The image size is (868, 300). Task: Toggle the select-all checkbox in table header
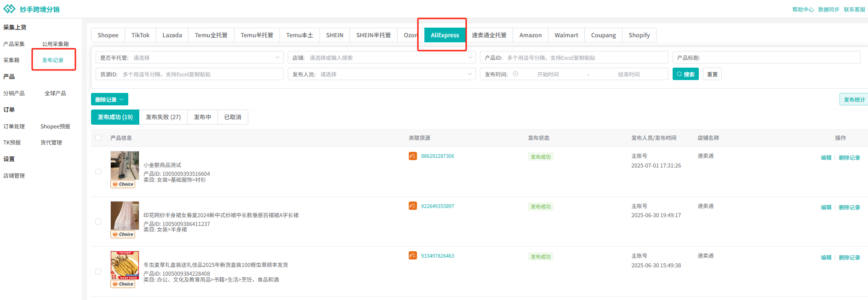[98, 138]
